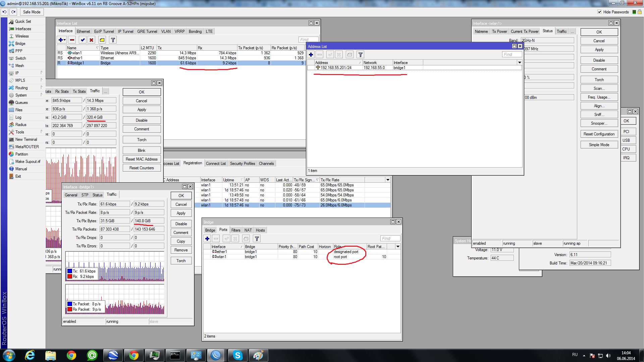Image resolution: width=644 pixels, height=362 pixels.
Task: Select ether1 row in Bridge Ports
Action: pyautogui.click(x=301, y=251)
